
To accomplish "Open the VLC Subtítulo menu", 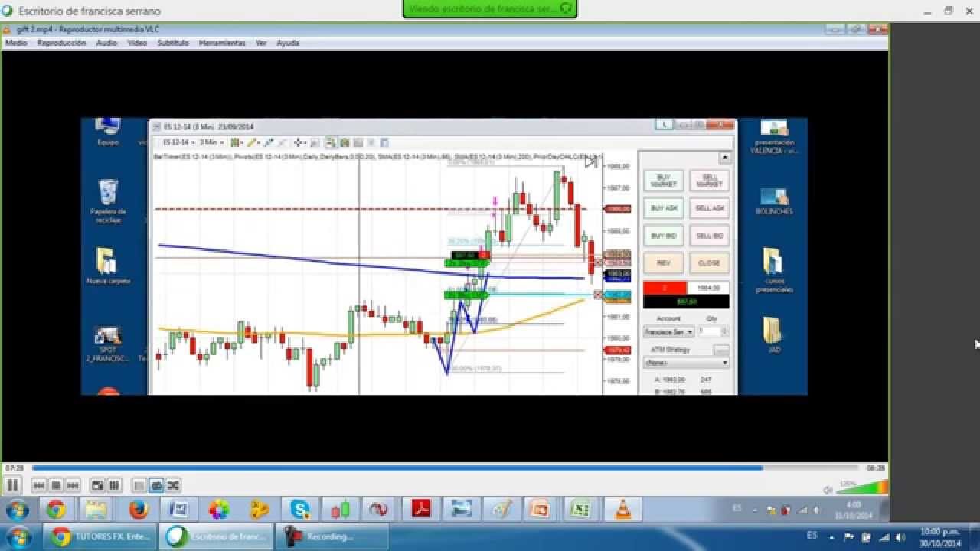I will (x=173, y=43).
